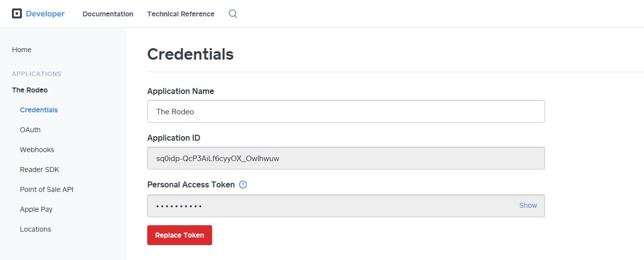Click the Replace Token button
The image size is (644, 260).
pos(180,235)
